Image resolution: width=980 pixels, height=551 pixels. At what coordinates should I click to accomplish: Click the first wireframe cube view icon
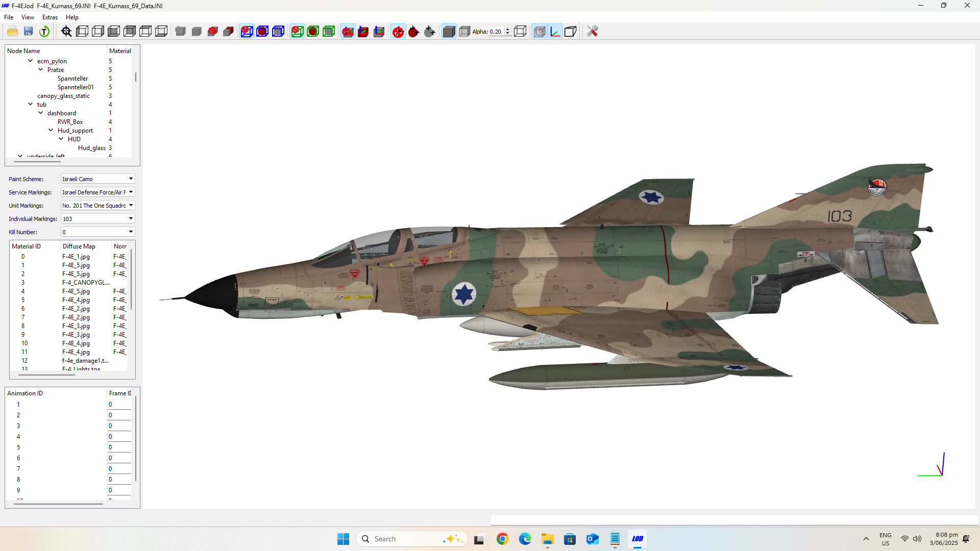pyautogui.click(x=82, y=32)
